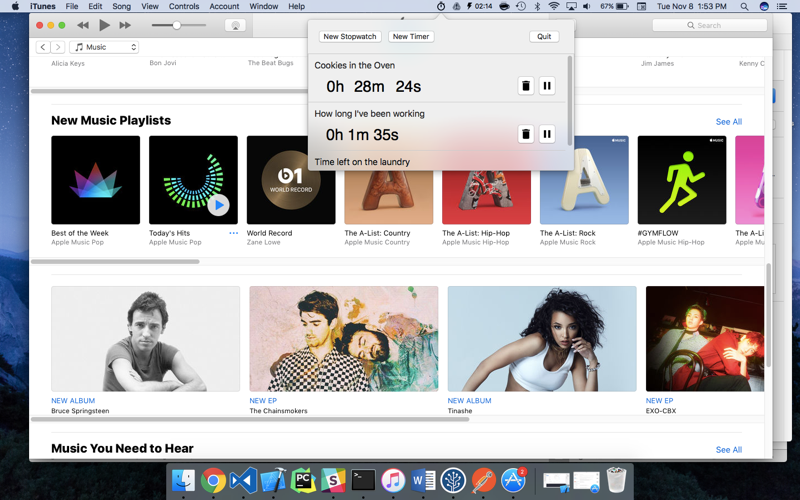
Task: Open Bruce Springsteen new album banner
Action: (x=145, y=339)
